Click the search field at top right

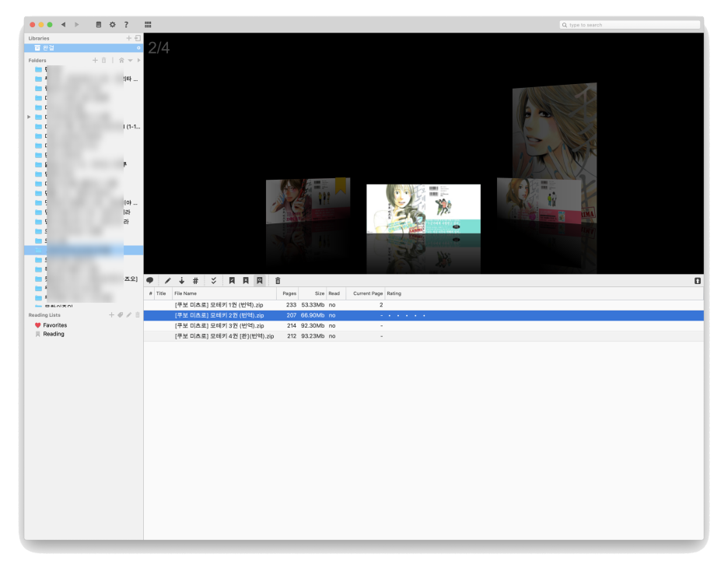pyautogui.click(x=630, y=25)
